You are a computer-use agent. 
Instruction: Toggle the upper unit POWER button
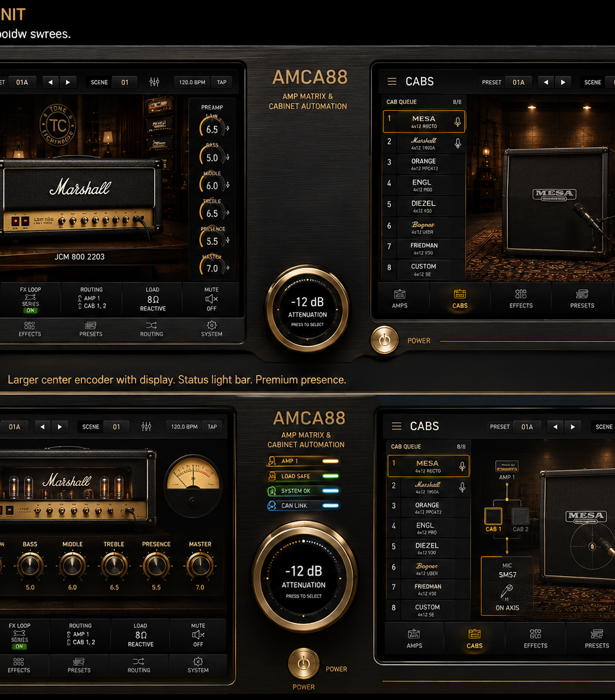pos(384,340)
